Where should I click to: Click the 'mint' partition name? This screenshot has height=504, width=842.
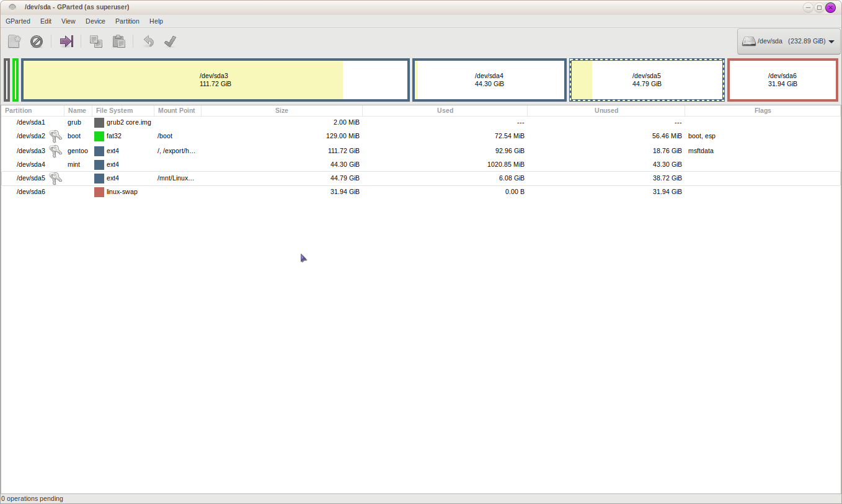[74, 165]
